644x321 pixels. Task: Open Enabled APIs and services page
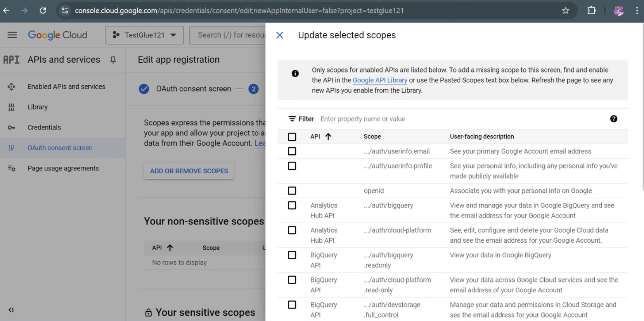pyautogui.click(x=66, y=87)
